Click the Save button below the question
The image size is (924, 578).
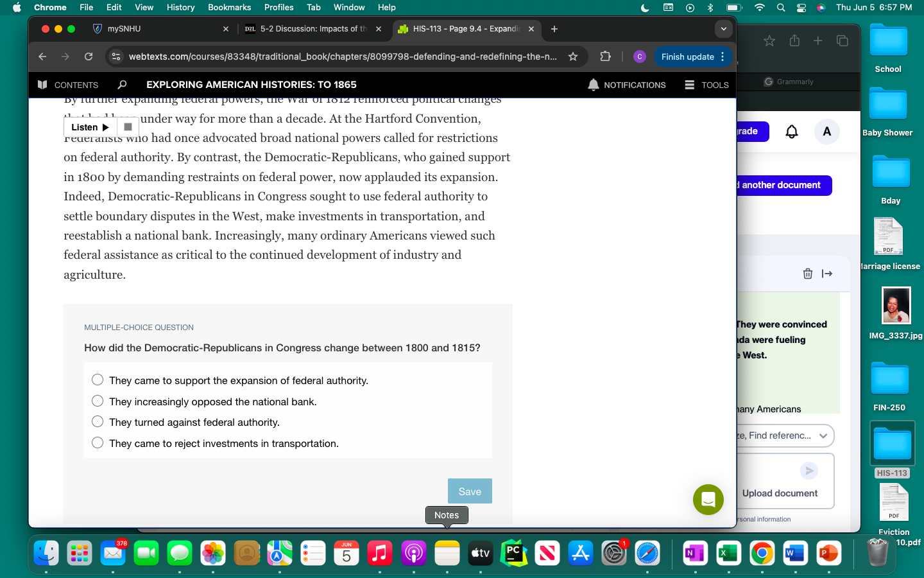(x=470, y=491)
